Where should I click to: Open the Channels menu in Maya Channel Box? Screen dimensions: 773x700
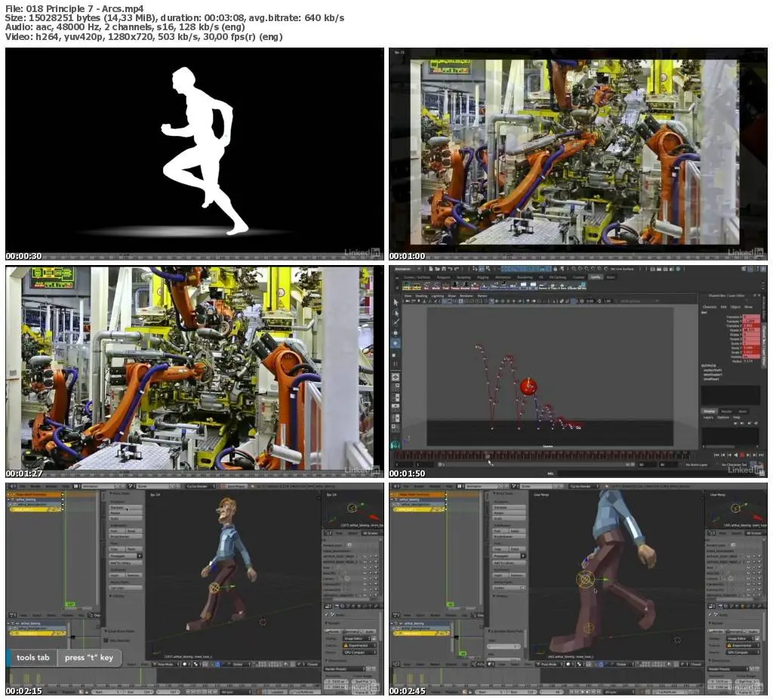coord(710,307)
